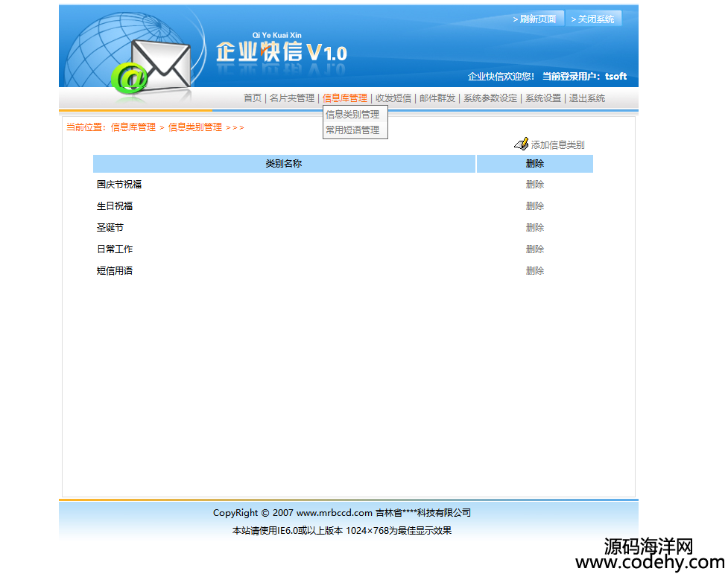The width and height of the screenshot is (728, 577).
Task: Open 首页 menu item
Action: [253, 98]
